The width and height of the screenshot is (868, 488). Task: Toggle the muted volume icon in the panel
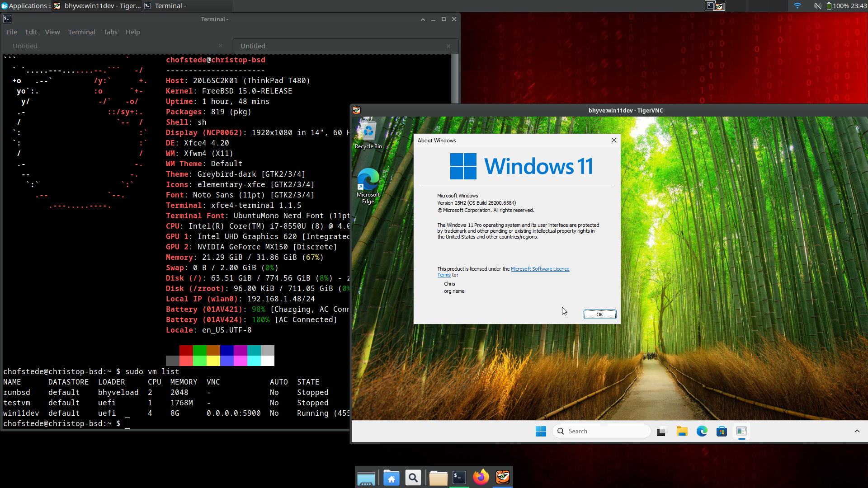(817, 6)
